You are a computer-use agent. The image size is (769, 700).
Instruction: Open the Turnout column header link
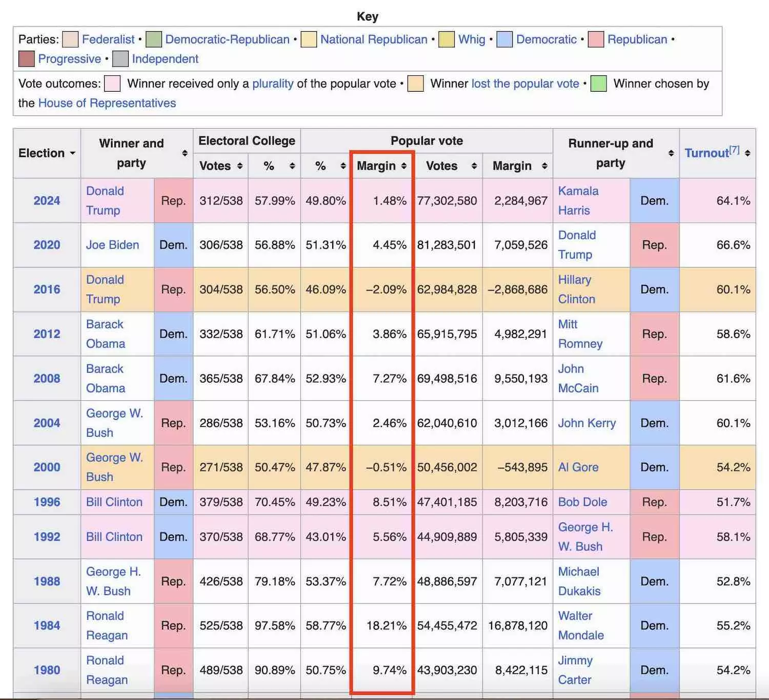click(x=707, y=153)
